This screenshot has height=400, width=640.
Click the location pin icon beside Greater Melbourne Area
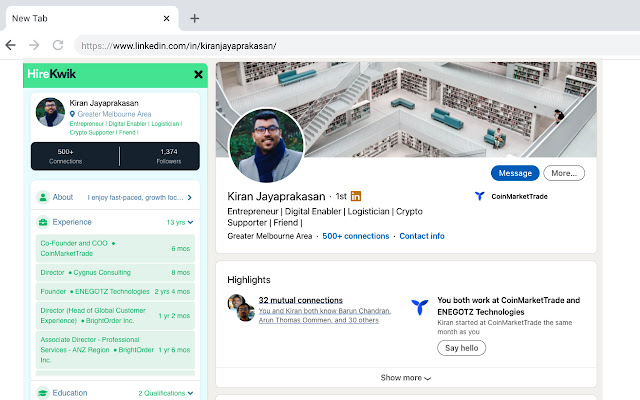point(72,114)
